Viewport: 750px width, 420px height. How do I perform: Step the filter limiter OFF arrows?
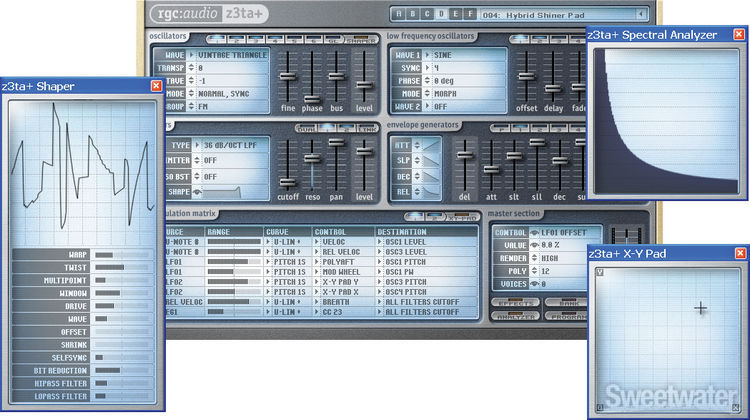(197, 161)
